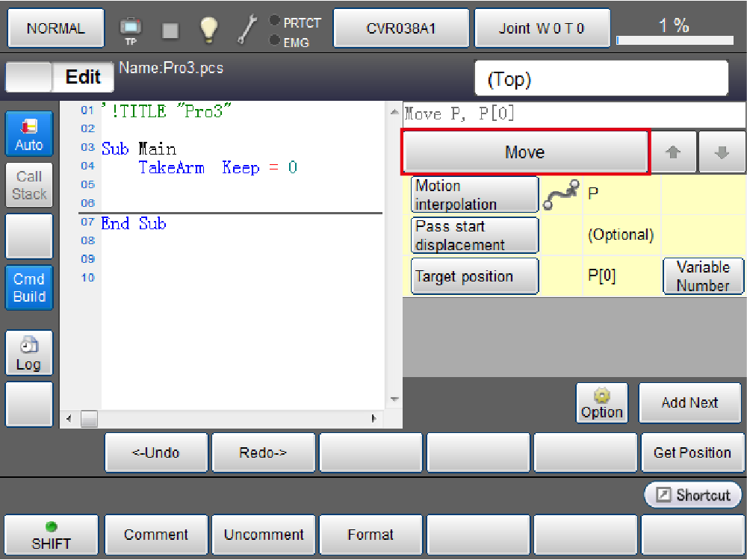The height and width of the screenshot is (560, 747).
Task: Switch to the Edit tab
Action: coord(83,77)
